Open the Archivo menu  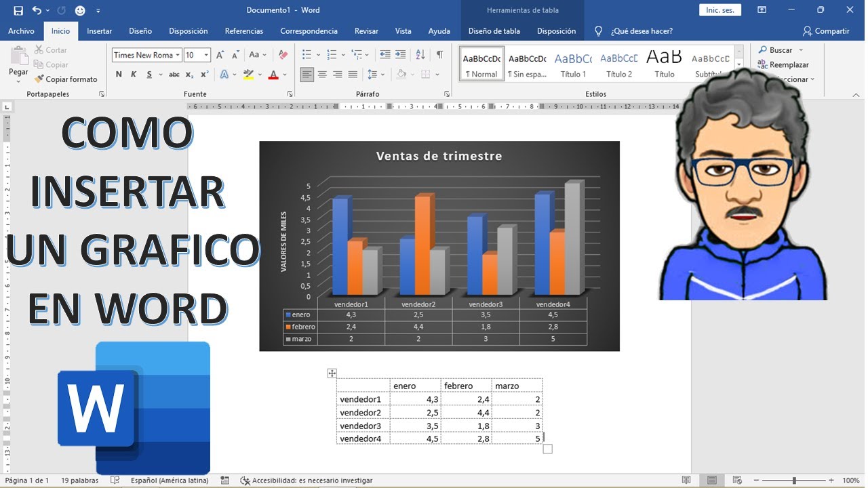pyautogui.click(x=21, y=31)
